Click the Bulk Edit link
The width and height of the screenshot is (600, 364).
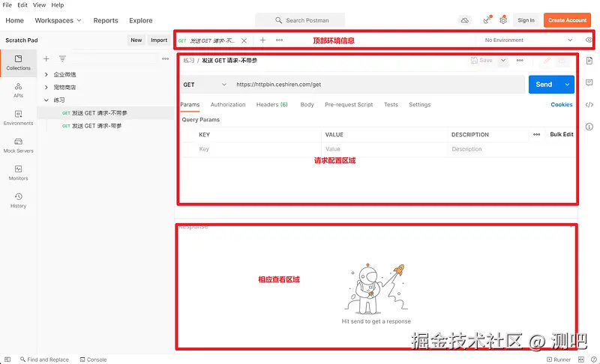(562, 135)
